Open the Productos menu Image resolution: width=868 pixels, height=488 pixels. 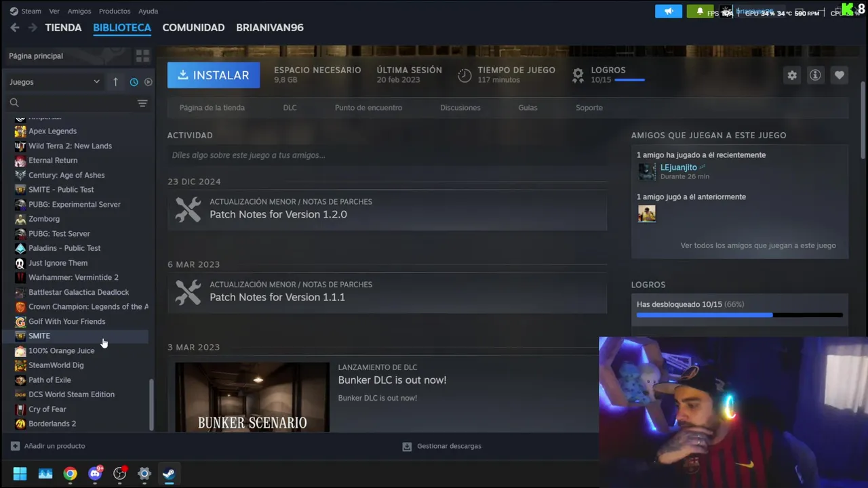pyautogui.click(x=115, y=11)
